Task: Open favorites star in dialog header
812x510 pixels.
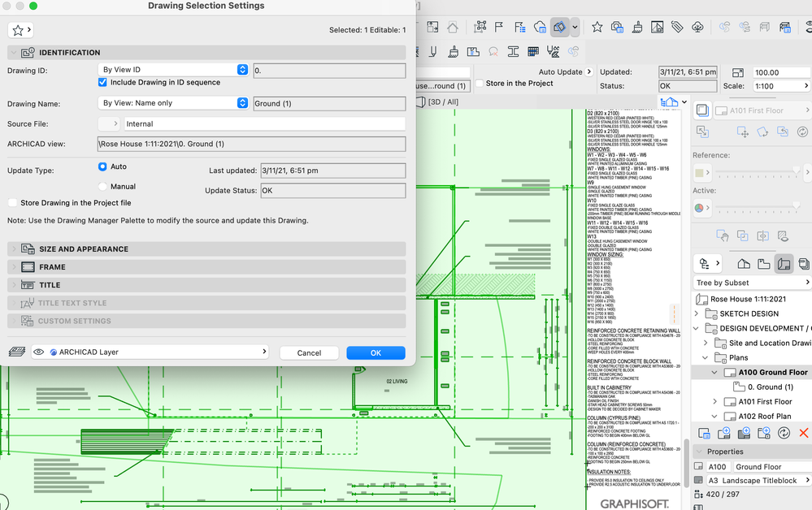Action: coord(20,30)
